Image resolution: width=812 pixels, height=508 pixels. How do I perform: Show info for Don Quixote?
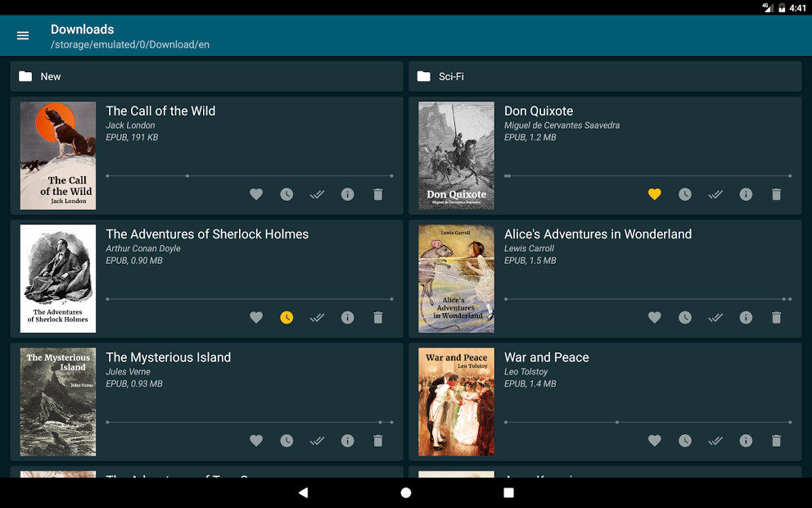pyautogui.click(x=746, y=194)
